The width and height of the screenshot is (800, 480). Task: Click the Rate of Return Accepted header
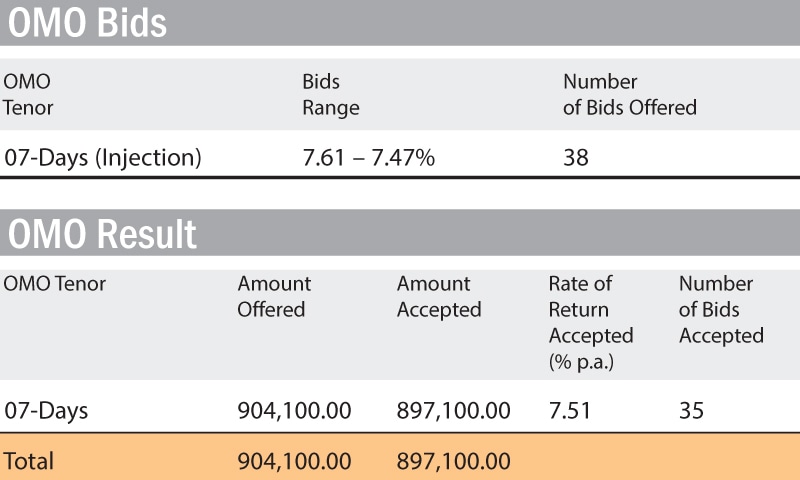[590, 322]
